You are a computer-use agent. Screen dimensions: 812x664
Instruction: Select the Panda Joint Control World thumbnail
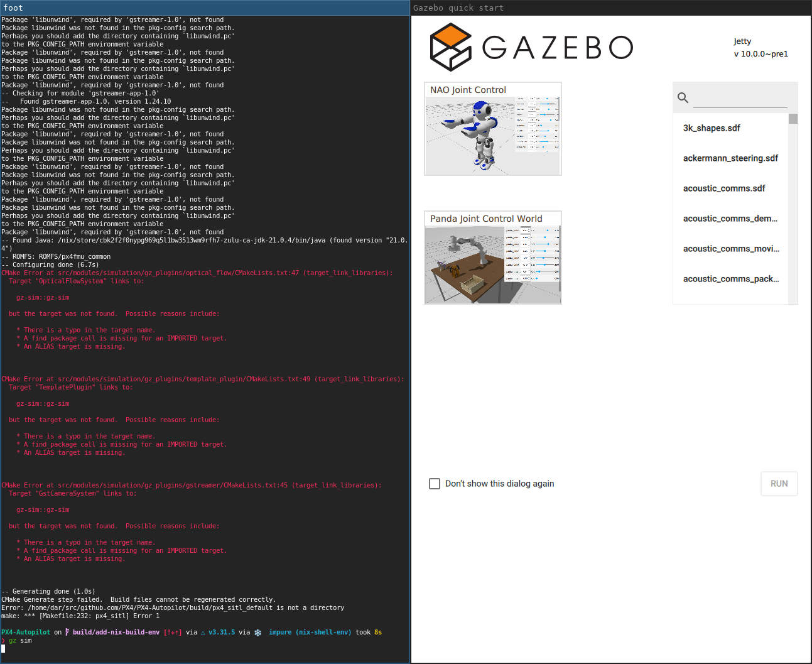pyautogui.click(x=493, y=258)
